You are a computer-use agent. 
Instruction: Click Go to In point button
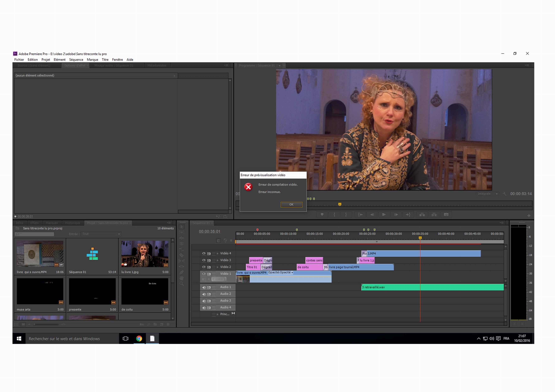point(360,214)
